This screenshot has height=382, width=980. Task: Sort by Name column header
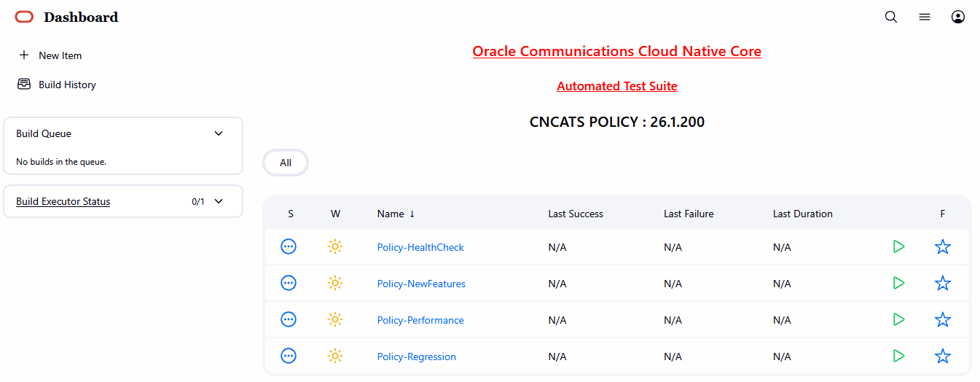(396, 214)
